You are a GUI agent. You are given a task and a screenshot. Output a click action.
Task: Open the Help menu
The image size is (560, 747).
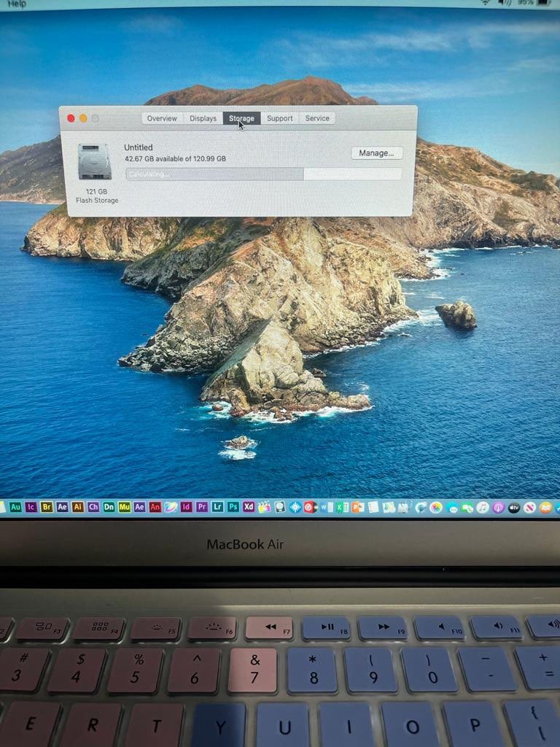coord(17,4)
